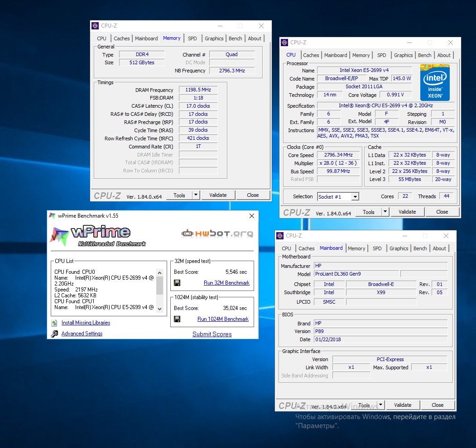Open Tools dropdown arrow in Mainboard window
The height and width of the screenshot is (448, 476).
coord(381,405)
